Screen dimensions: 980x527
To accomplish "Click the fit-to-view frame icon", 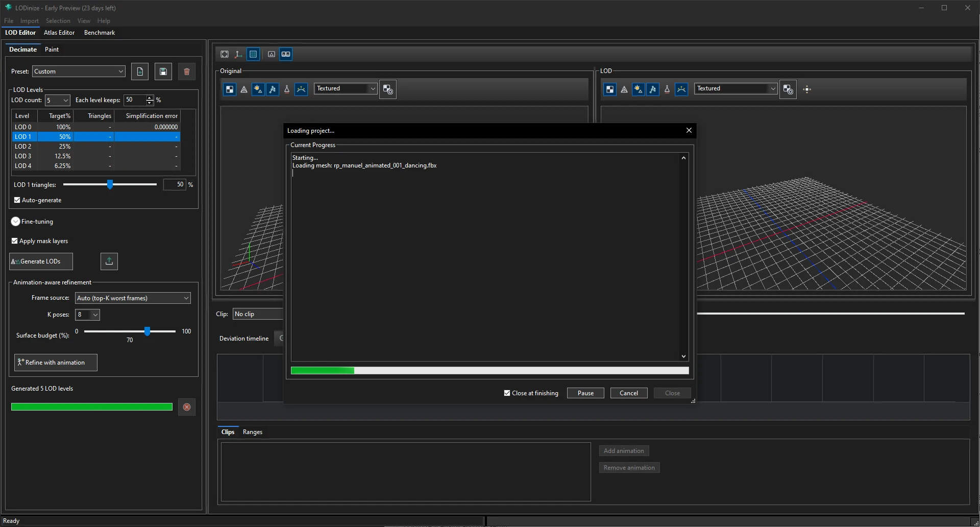I will coord(225,54).
